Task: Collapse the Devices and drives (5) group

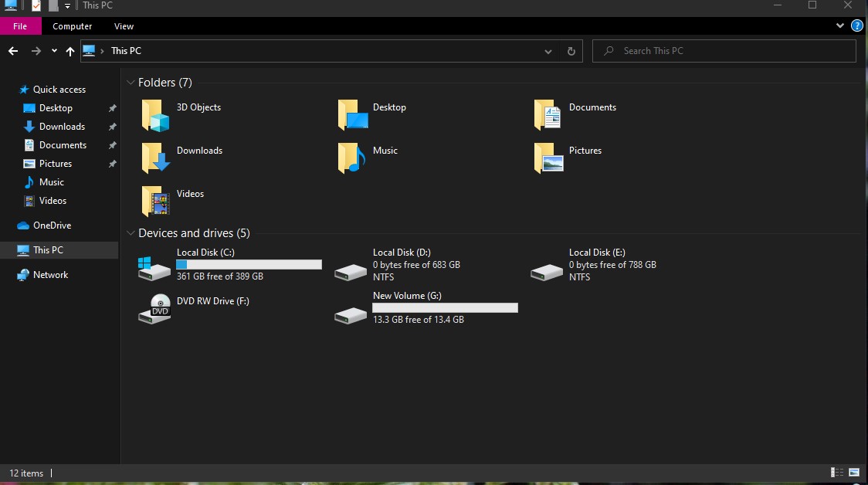Action: click(131, 233)
